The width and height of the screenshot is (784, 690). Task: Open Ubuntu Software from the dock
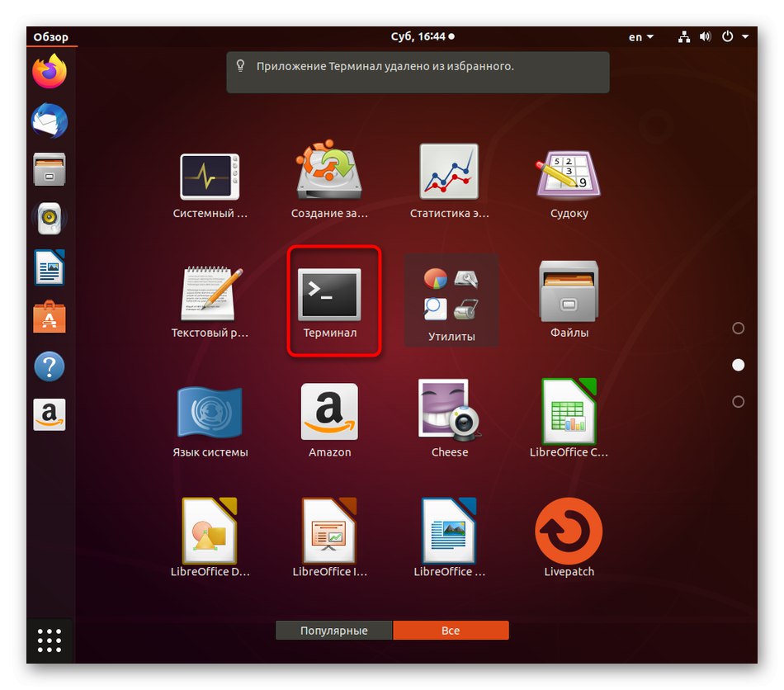pyautogui.click(x=50, y=317)
